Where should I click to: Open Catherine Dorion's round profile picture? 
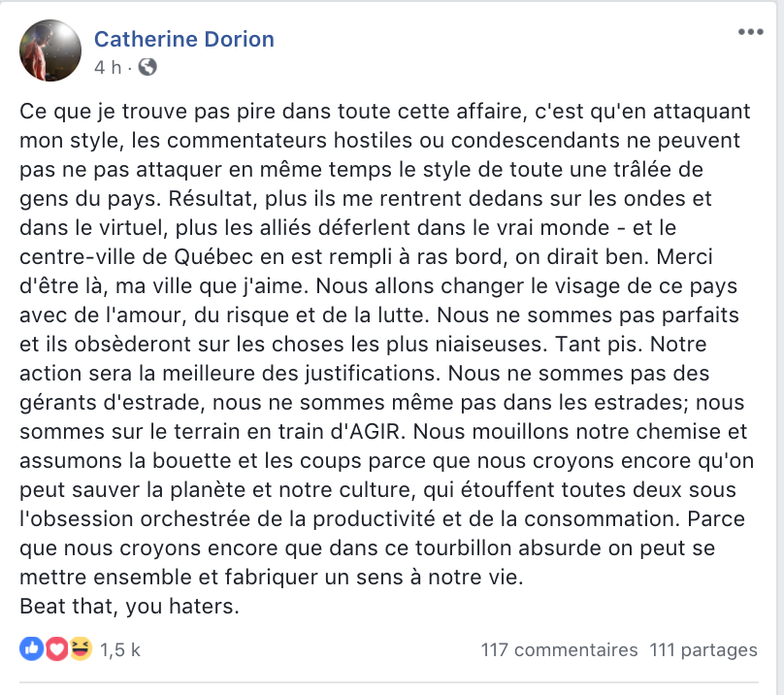point(50,50)
